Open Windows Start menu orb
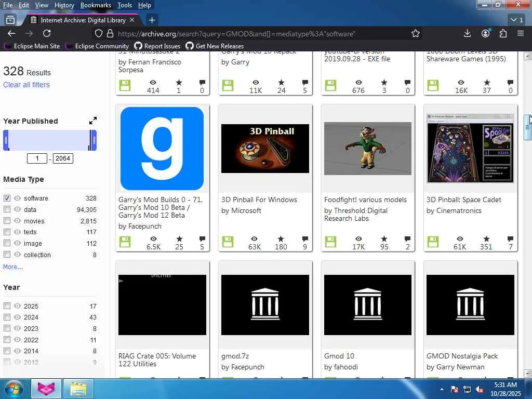Screen dimensions: 532x399 13,389
